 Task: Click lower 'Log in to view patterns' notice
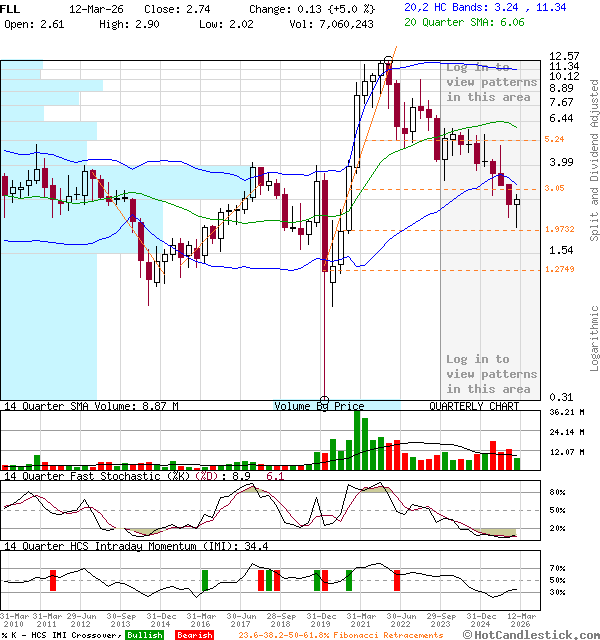pyautogui.click(x=491, y=374)
